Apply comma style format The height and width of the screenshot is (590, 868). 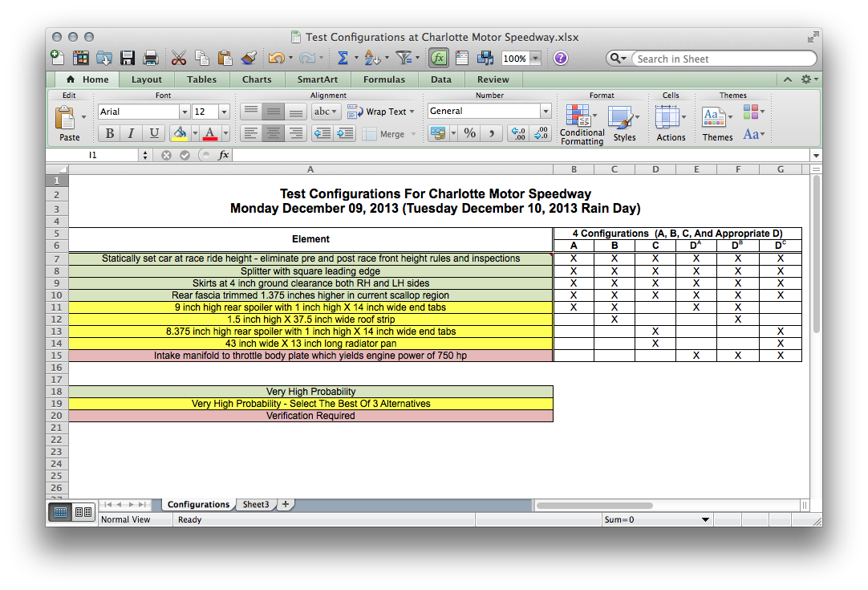click(x=492, y=133)
